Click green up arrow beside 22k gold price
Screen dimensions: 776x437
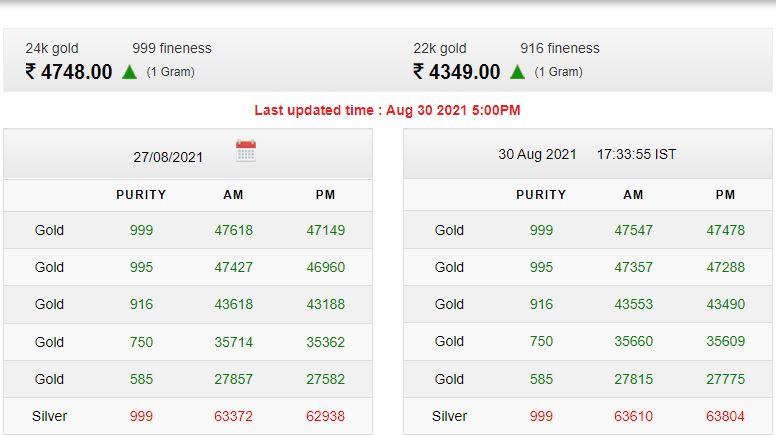click(x=517, y=72)
